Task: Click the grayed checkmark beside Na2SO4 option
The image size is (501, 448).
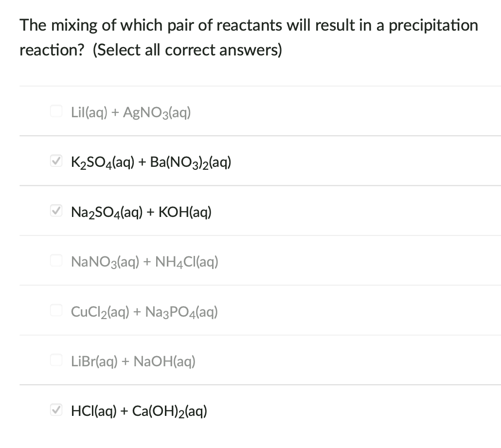Action: [x=55, y=211]
